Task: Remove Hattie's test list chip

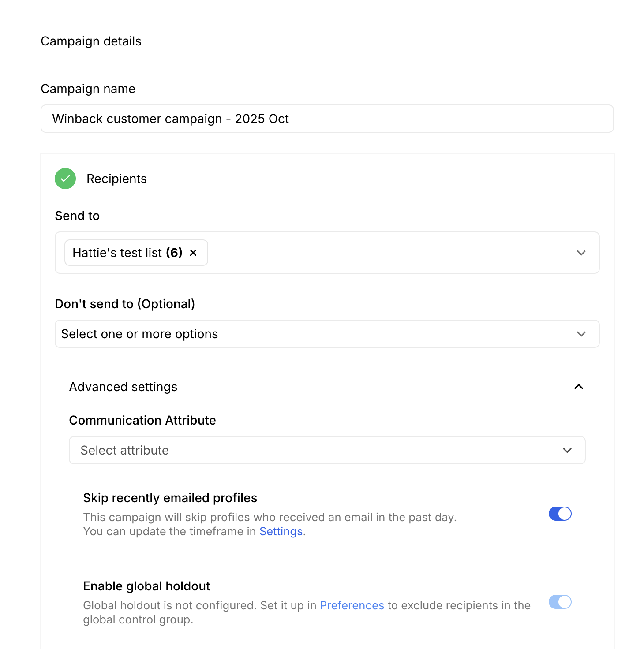Action: click(x=193, y=253)
